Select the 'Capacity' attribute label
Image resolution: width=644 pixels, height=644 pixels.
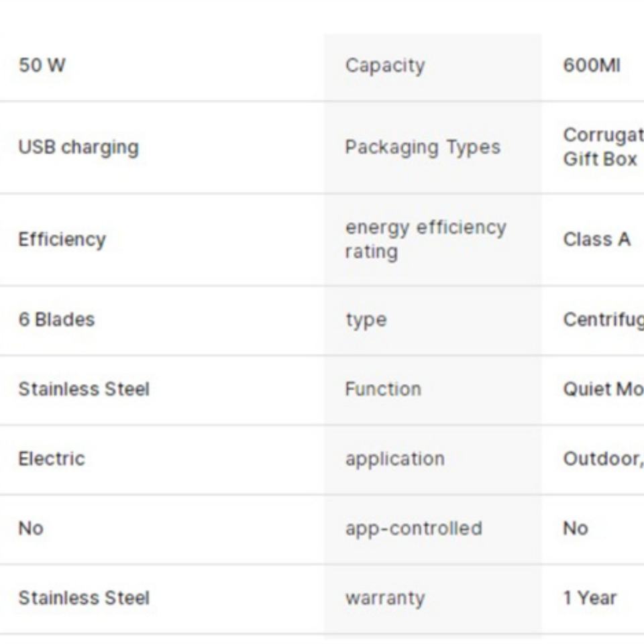385,66
